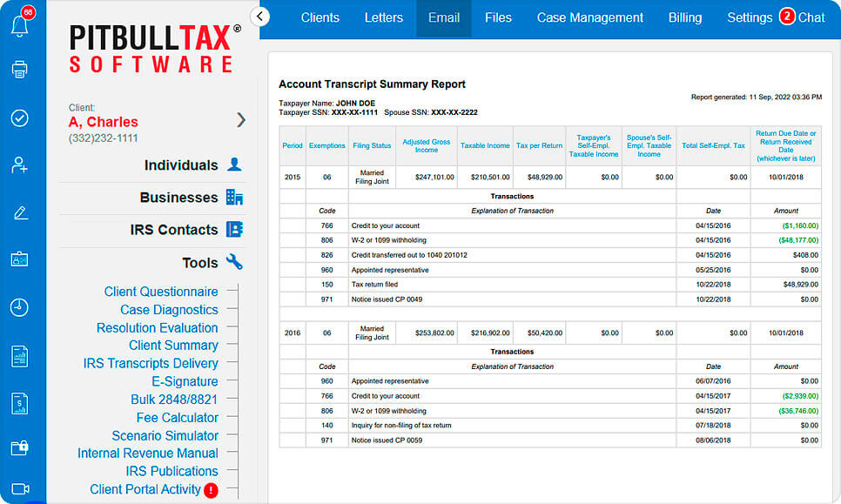Open the ID badge icon in sidebar

pyautogui.click(x=20, y=259)
